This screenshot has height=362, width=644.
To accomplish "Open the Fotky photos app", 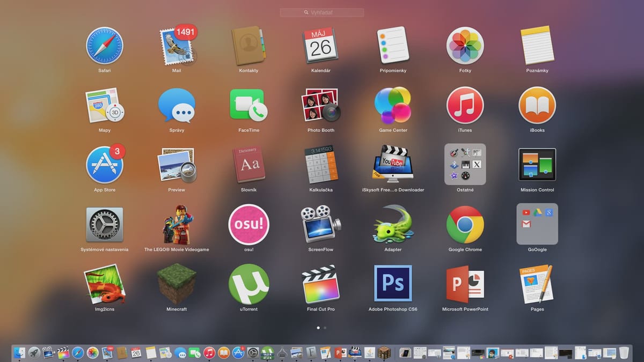I will tap(465, 46).
